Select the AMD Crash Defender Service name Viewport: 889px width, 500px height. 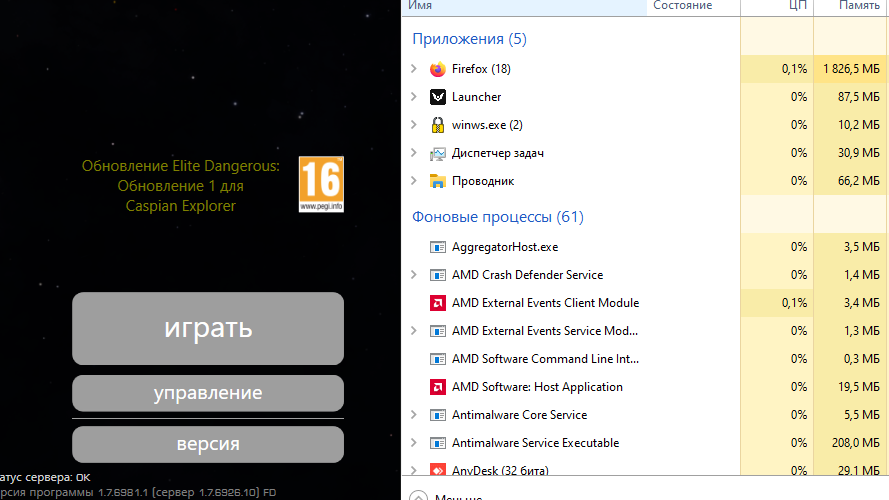(527, 275)
